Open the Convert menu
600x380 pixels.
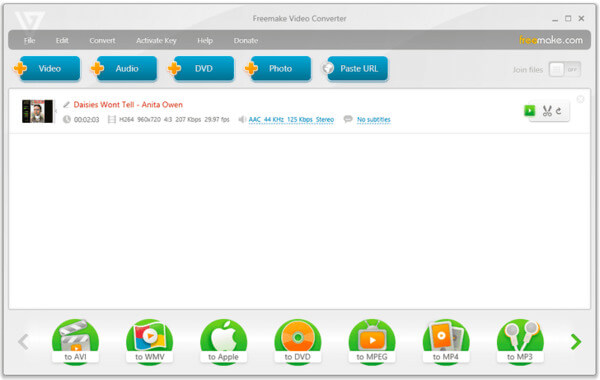tap(102, 41)
